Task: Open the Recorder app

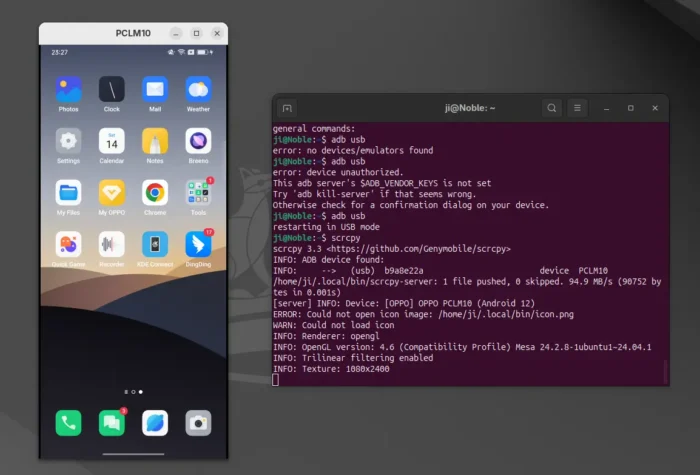Action: tap(112, 245)
